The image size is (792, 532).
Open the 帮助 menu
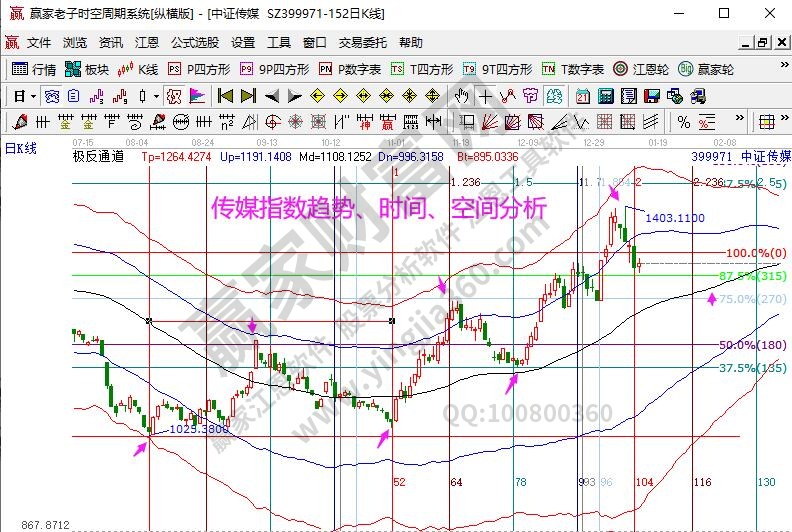tap(411, 42)
